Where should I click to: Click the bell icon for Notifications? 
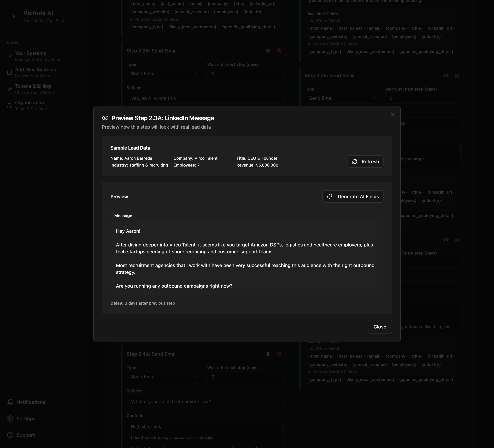[10, 402]
